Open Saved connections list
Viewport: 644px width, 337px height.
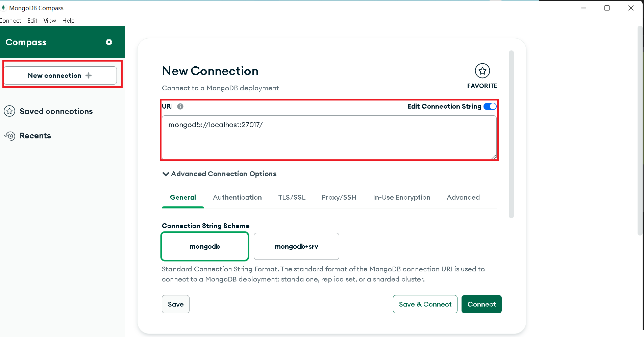[x=56, y=111]
